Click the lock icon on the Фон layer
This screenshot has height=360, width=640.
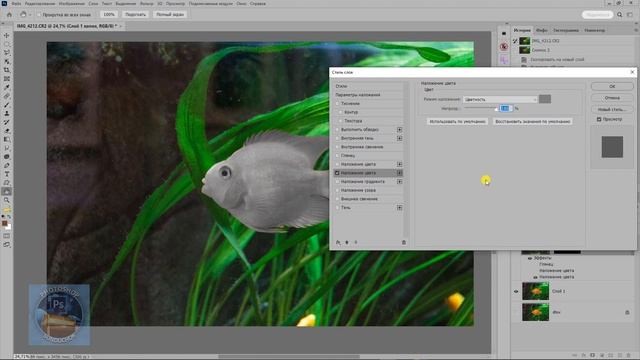(627, 312)
